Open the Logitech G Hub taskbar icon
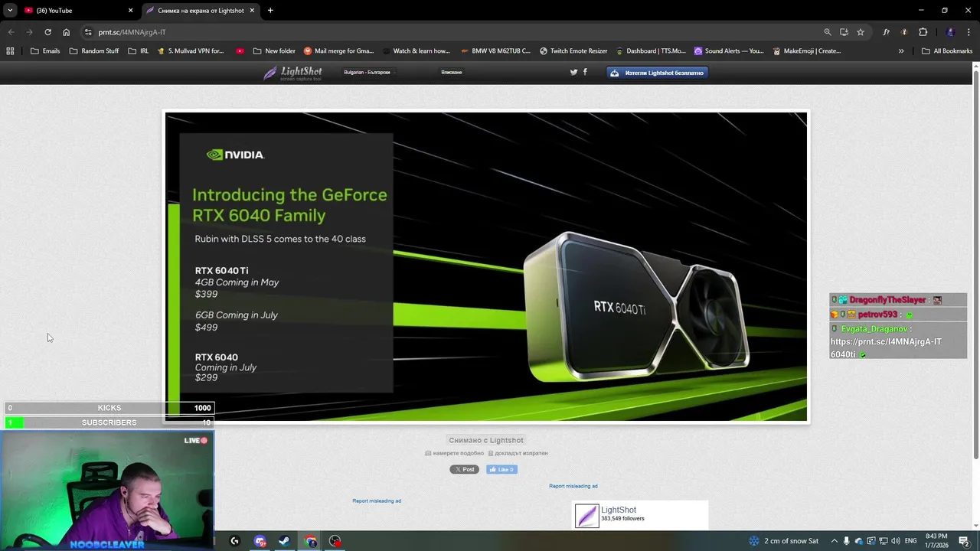This screenshot has width=980, height=551. [x=235, y=541]
